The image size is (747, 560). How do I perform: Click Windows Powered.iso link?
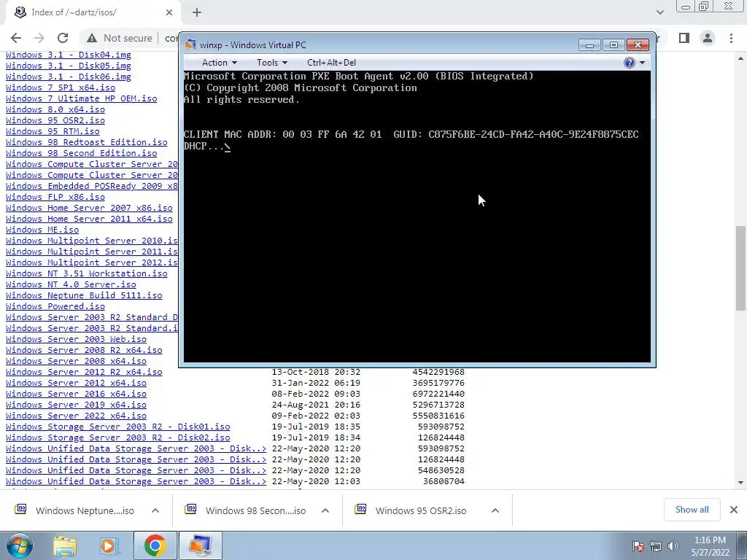pyautogui.click(x=55, y=307)
